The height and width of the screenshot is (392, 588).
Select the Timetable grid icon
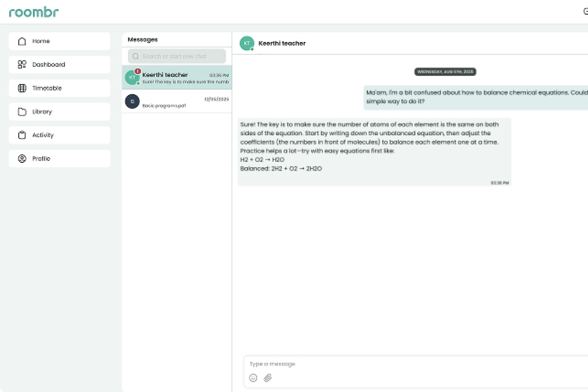pyautogui.click(x=22, y=88)
